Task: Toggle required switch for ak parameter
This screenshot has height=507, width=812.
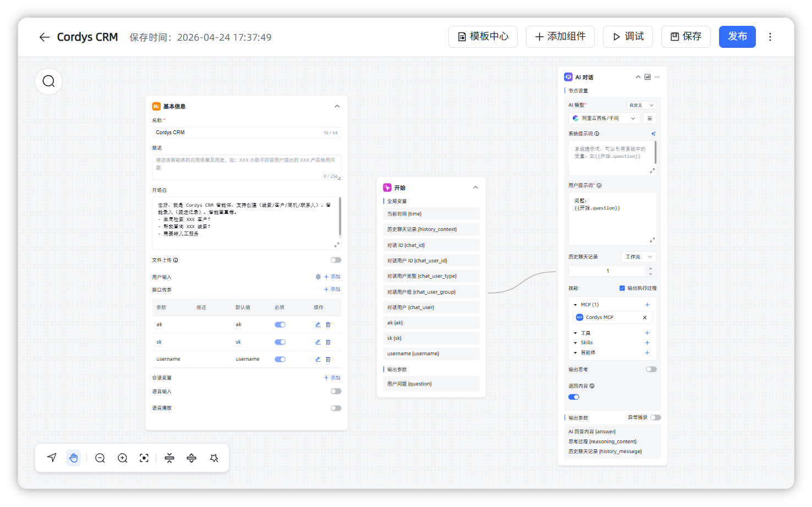Action: click(x=280, y=324)
